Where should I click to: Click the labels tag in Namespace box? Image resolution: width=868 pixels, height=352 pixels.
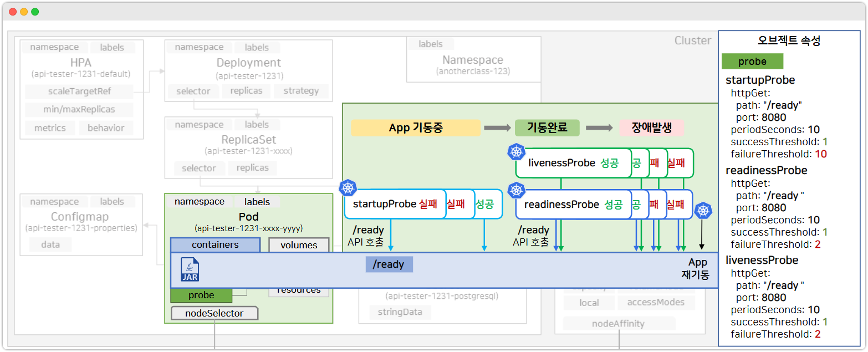point(431,44)
